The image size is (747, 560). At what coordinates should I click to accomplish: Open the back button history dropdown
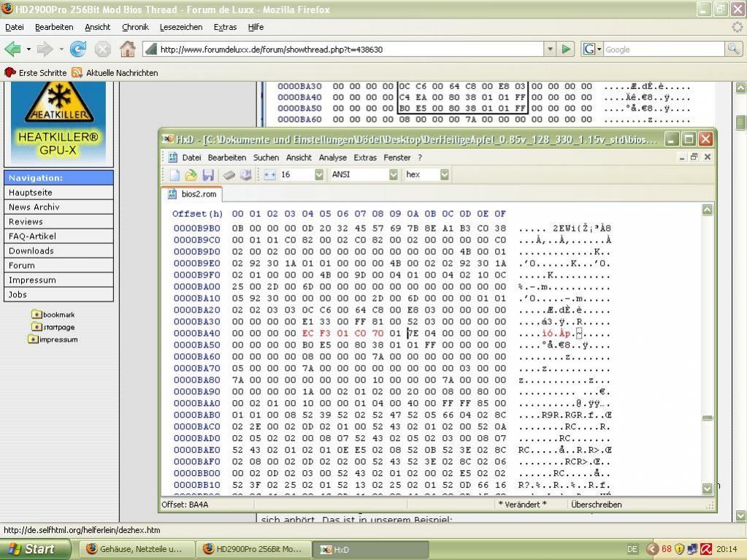coord(28,49)
